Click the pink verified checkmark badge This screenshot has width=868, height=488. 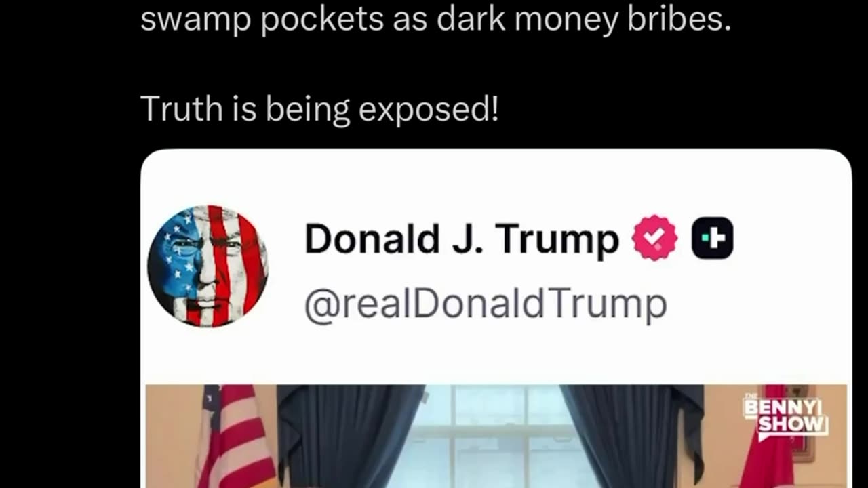(x=654, y=239)
